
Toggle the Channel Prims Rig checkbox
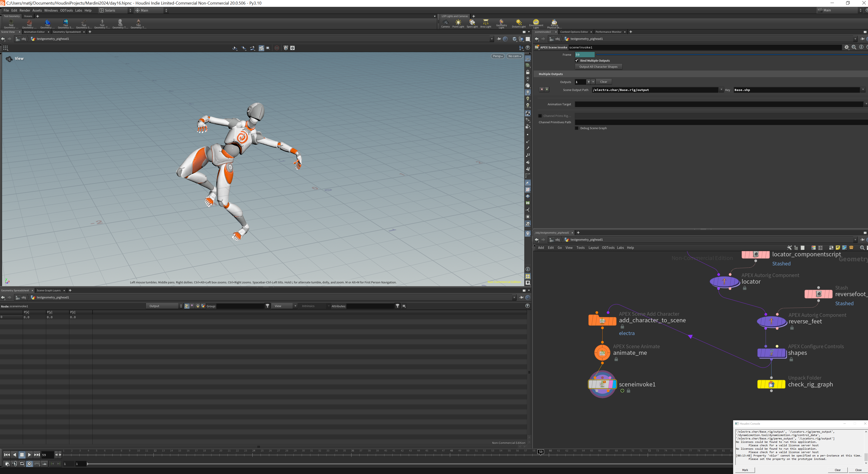click(x=540, y=116)
